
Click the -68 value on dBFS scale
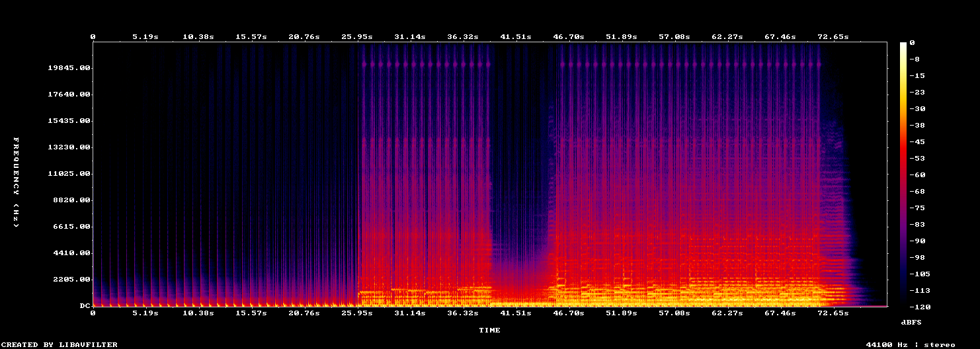917,192
